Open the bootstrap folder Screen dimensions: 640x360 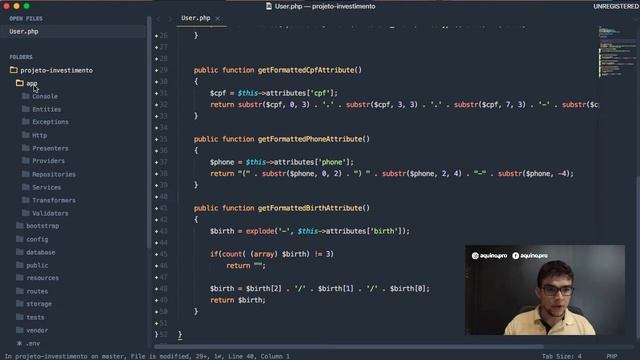[42, 226]
